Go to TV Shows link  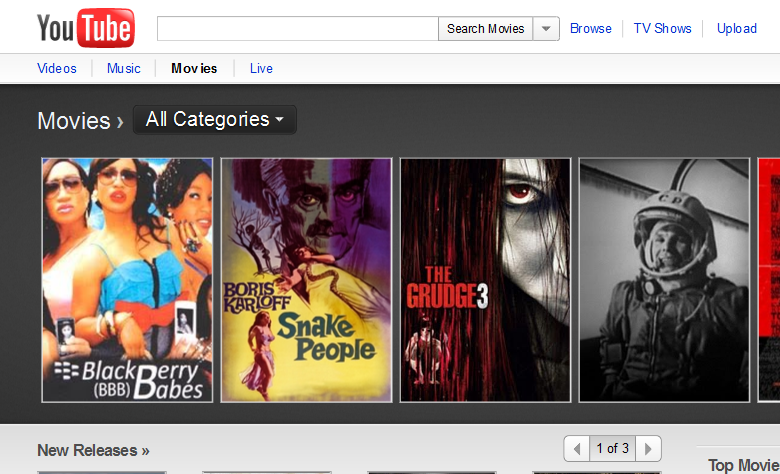[x=662, y=28]
